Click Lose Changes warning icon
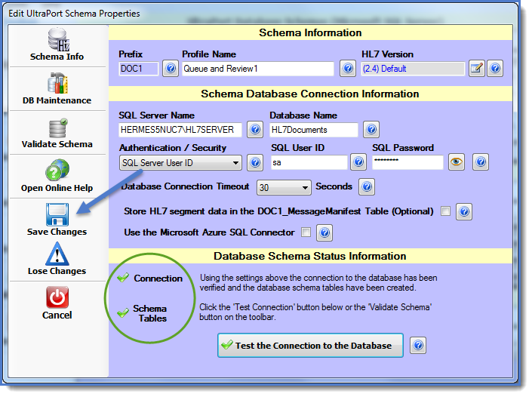The width and height of the screenshot is (532, 397). tap(57, 254)
